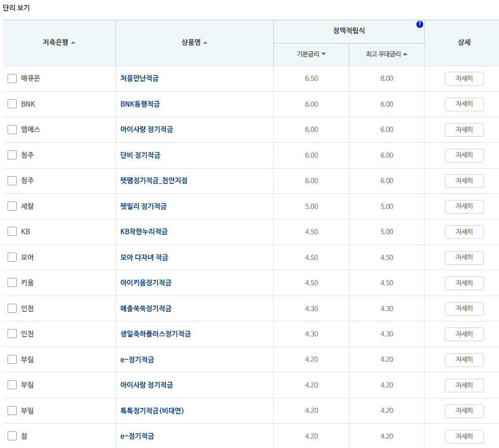Screen dimensions: 499x448
Task: Click 자세히 button for 부림 e-정기적금
Action: pyautogui.click(x=464, y=359)
